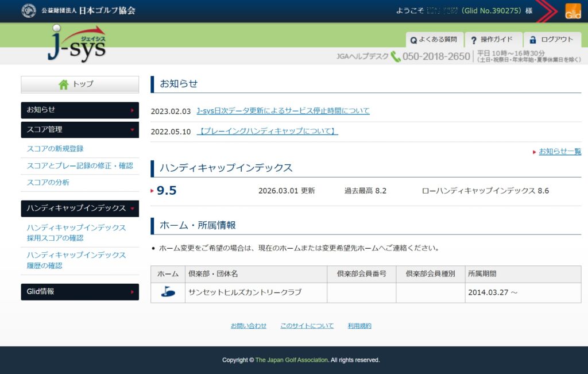Click the lock icon beside ログアウト
This screenshot has height=374, width=588.
533,40
